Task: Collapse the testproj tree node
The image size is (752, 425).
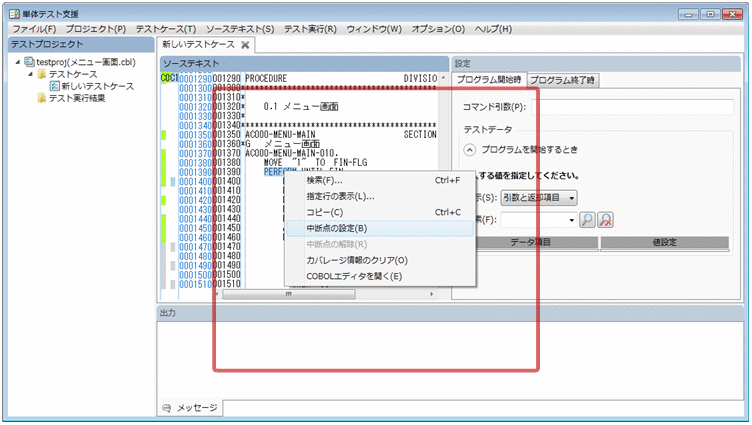Action: point(18,62)
